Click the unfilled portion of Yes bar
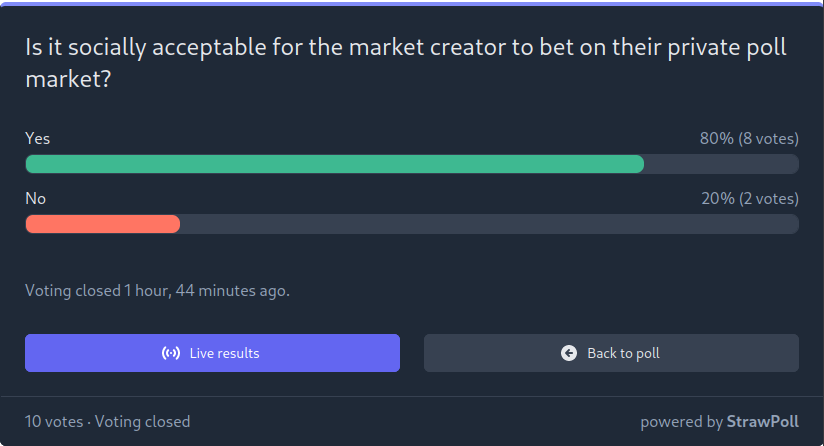 tap(722, 164)
